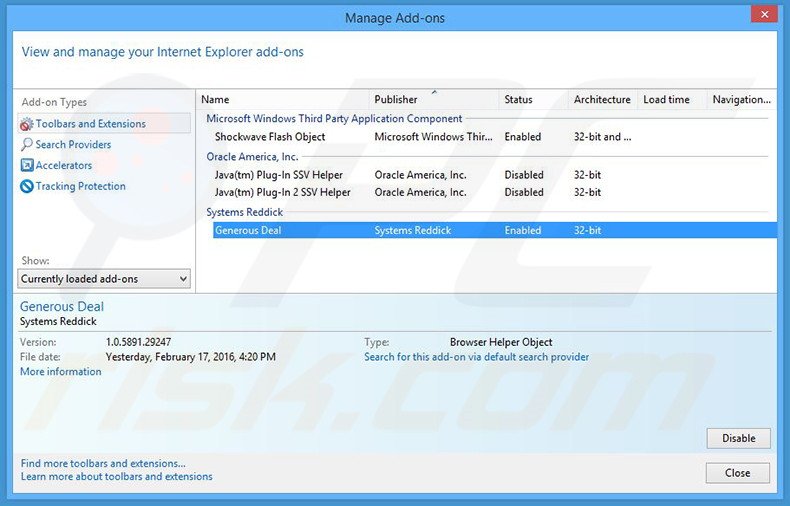Sort list by Load time column header
Viewport: 790px width, 506px height.
[x=672, y=100]
